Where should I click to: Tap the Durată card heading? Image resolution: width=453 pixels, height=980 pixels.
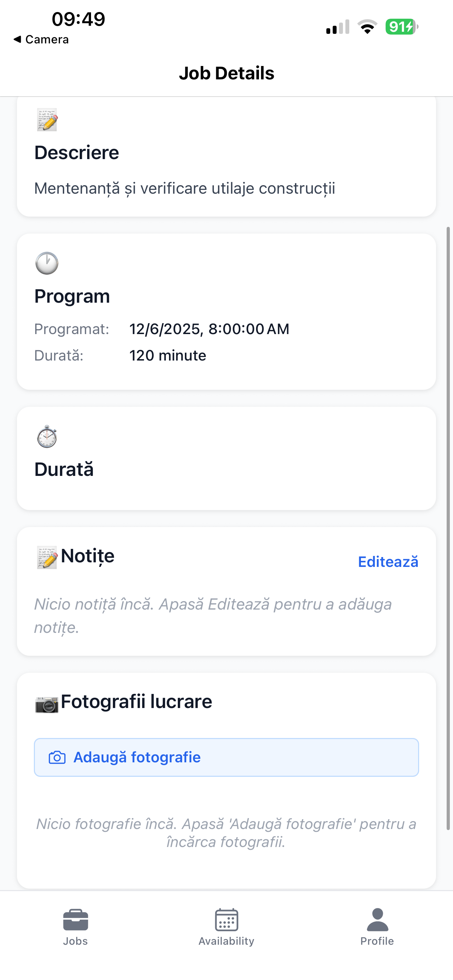click(x=64, y=469)
